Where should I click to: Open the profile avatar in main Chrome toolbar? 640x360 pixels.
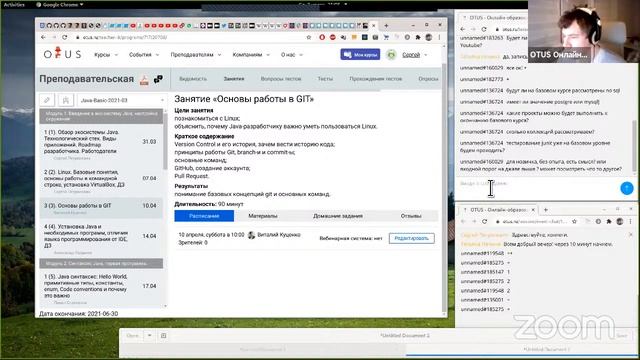(x=429, y=37)
